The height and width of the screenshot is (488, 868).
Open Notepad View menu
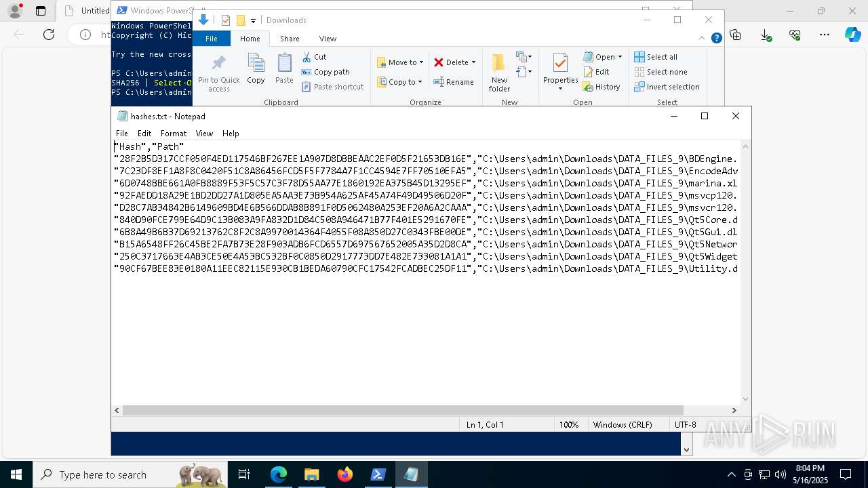coord(204,134)
